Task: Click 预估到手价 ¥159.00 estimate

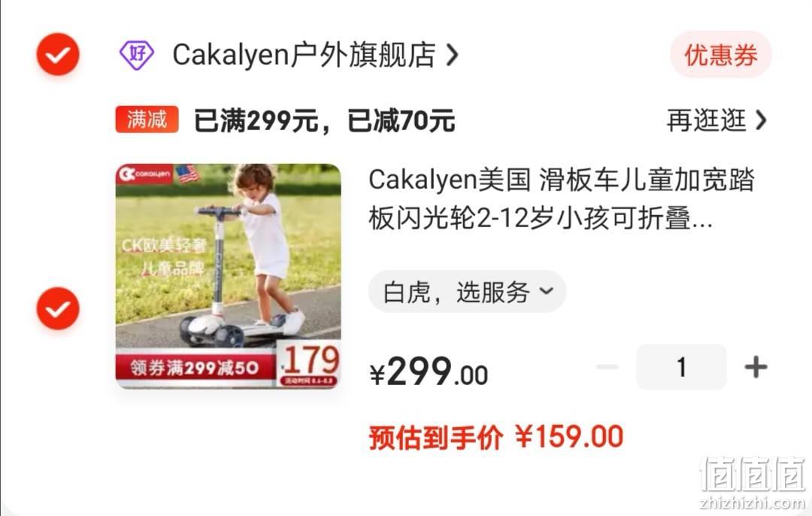Action: 496,437
